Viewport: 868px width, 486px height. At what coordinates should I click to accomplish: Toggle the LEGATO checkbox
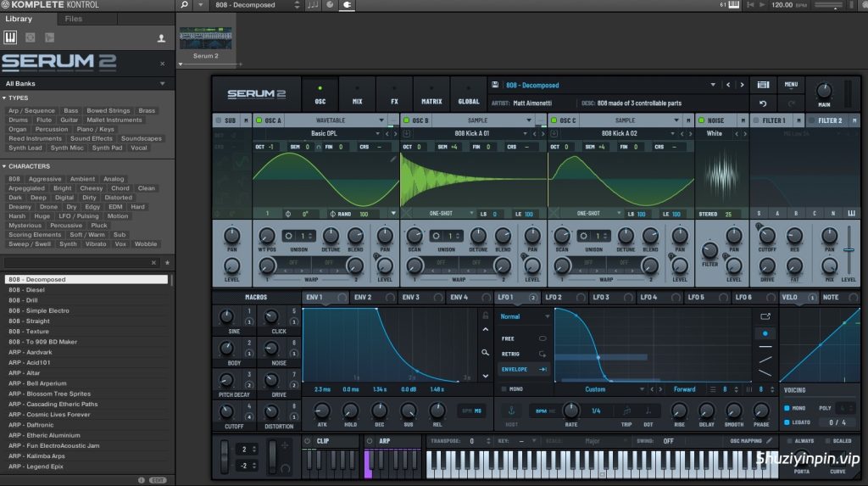[x=787, y=422]
